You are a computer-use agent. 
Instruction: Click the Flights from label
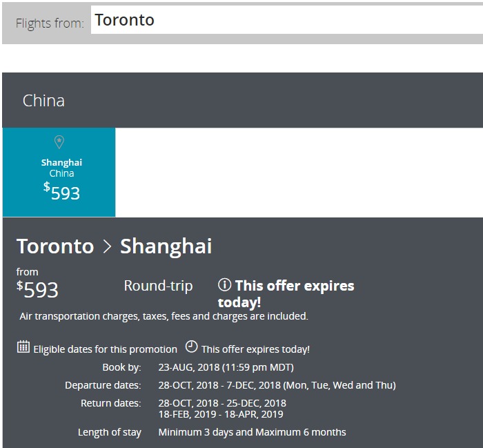coord(50,23)
